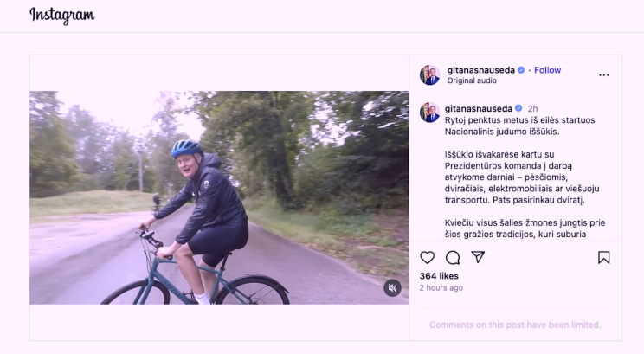Click verified badge beside caption username
This screenshot has height=354, width=644.
(x=518, y=108)
